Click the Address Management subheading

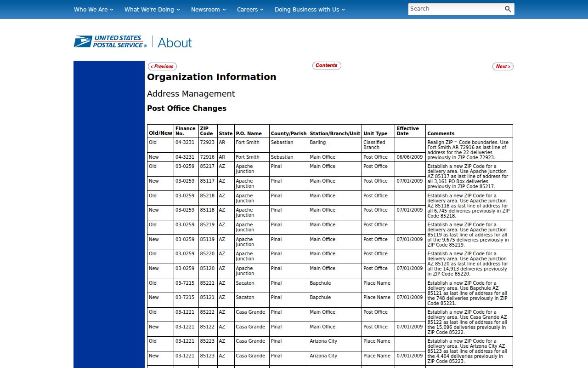pyautogui.click(x=191, y=94)
